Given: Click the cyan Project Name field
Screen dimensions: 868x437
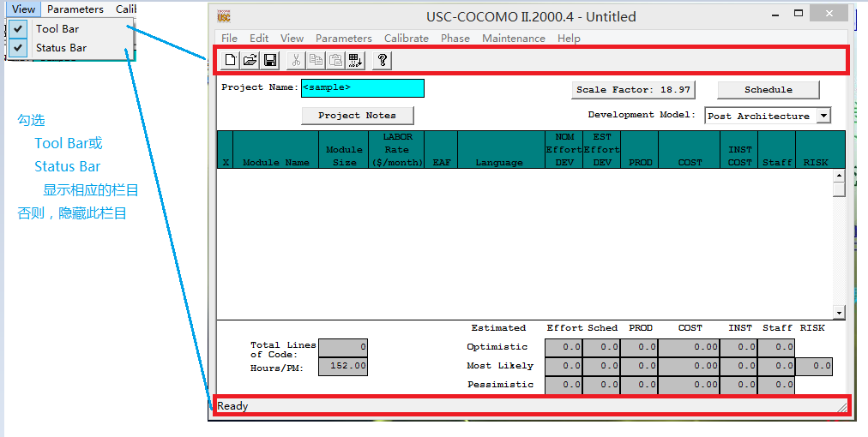Looking at the screenshot, I should click(363, 88).
